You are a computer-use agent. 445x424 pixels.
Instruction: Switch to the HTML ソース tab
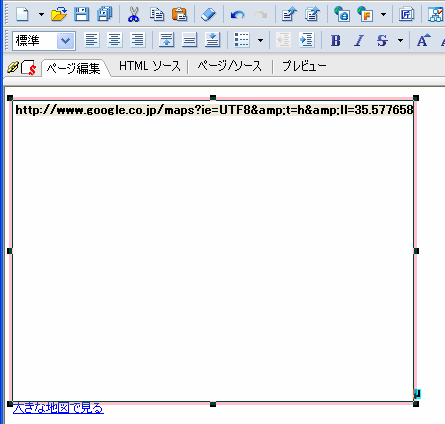150,66
